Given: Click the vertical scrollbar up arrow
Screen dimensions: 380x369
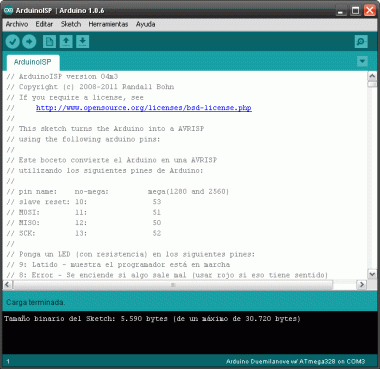Looking at the screenshot, I should 372,76.
